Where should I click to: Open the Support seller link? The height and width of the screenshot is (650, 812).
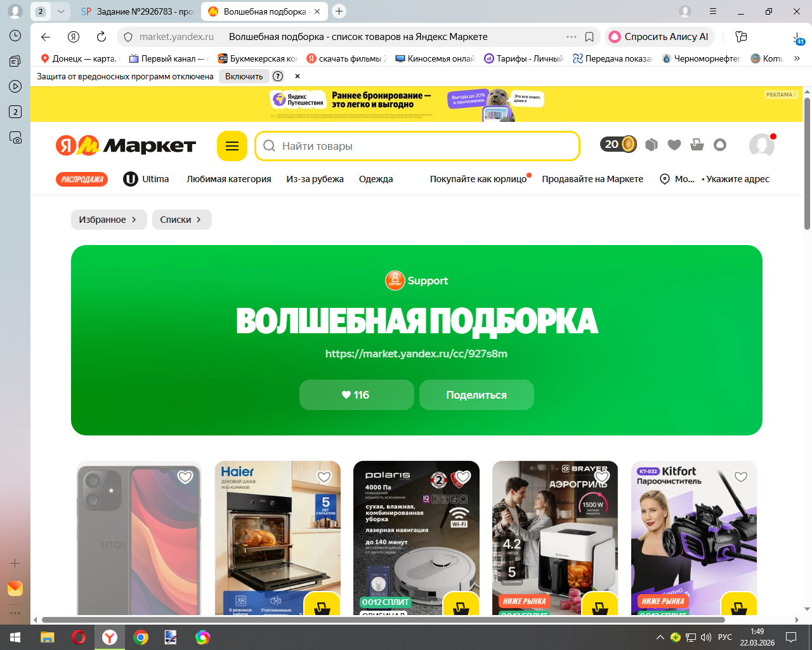[417, 281]
